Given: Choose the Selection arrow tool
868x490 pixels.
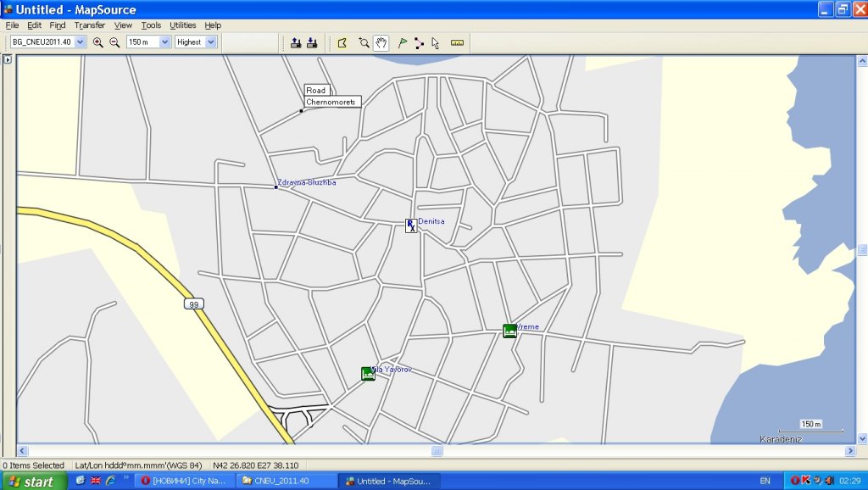Looking at the screenshot, I should pyautogui.click(x=435, y=42).
